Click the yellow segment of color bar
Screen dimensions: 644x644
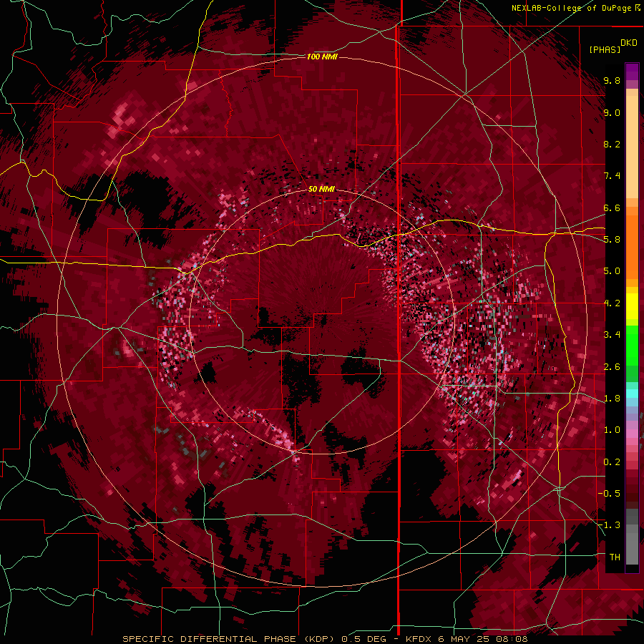coord(632,306)
